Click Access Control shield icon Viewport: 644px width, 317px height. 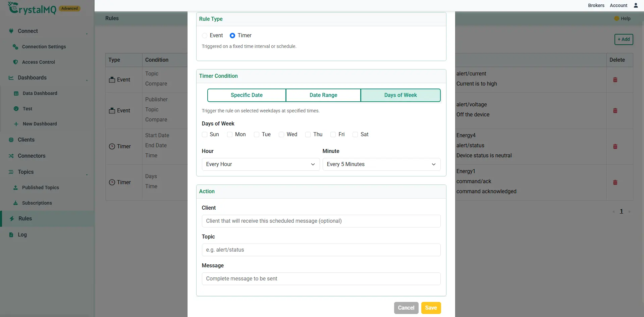(x=15, y=62)
